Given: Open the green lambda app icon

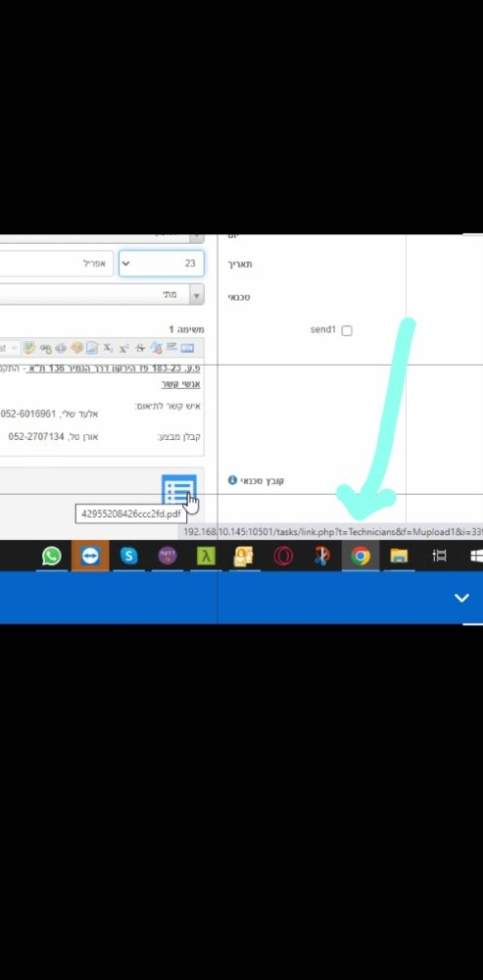Looking at the screenshot, I should point(206,556).
